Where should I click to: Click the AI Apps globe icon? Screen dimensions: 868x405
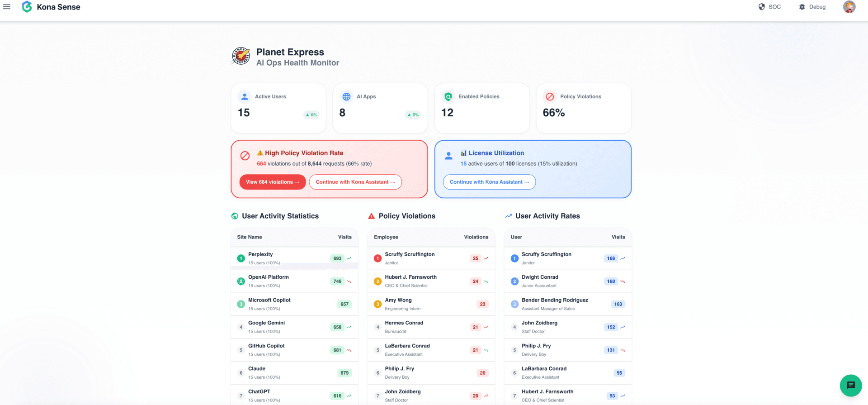pyautogui.click(x=346, y=96)
